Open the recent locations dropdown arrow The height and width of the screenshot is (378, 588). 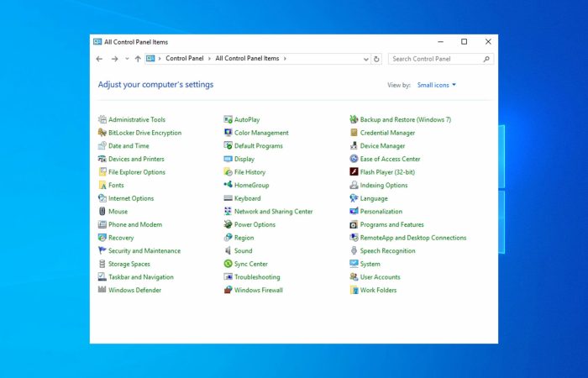[127, 59]
